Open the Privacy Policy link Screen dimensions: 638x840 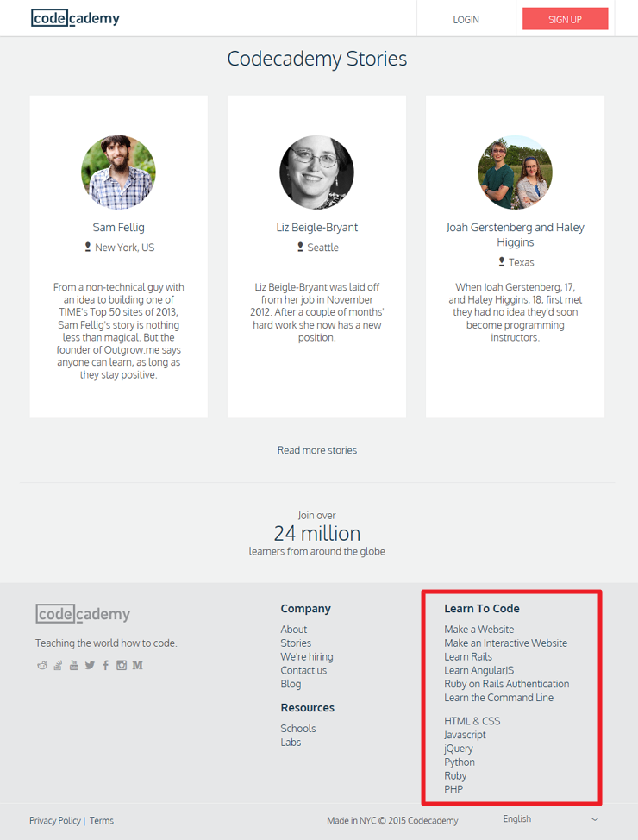(x=55, y=821)
